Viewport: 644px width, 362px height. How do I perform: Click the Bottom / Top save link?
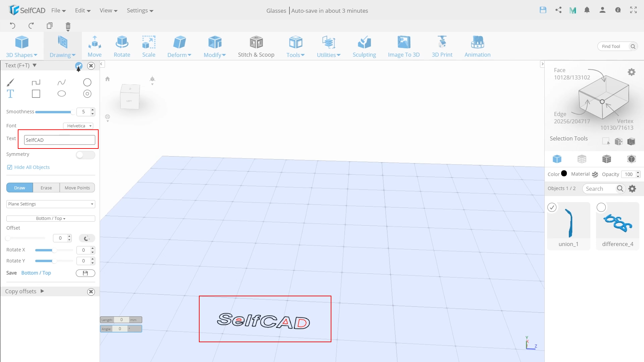point(36,273)
